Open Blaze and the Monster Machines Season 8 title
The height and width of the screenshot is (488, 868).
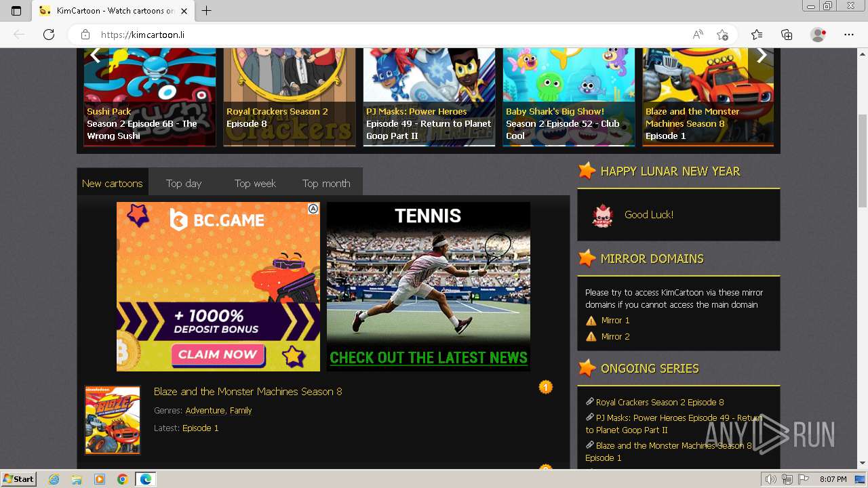click(248, 391)
